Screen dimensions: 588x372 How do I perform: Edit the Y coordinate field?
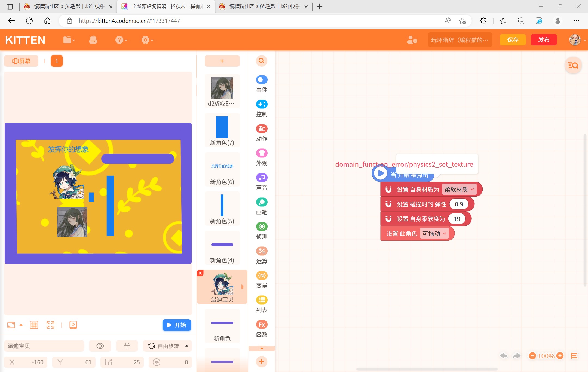click(x=74, y=362)
